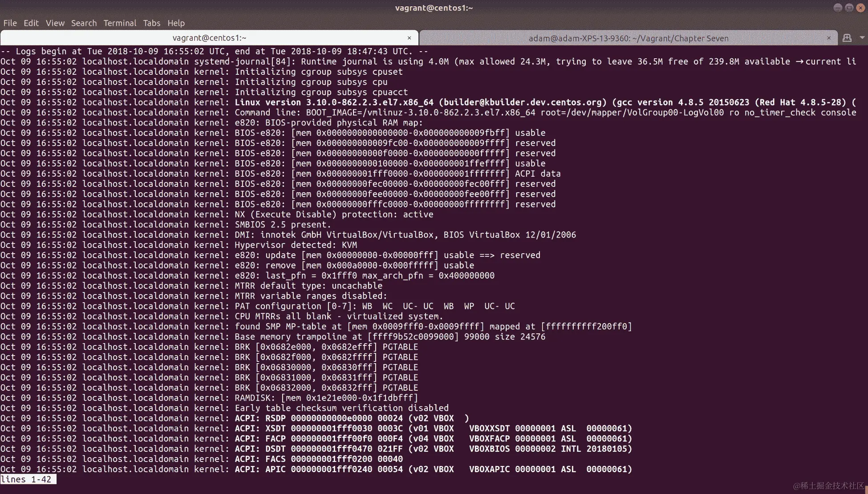Screen dimensions: 868x494
Task: Click the 'Logs begin at' header line
Action: 214,52
